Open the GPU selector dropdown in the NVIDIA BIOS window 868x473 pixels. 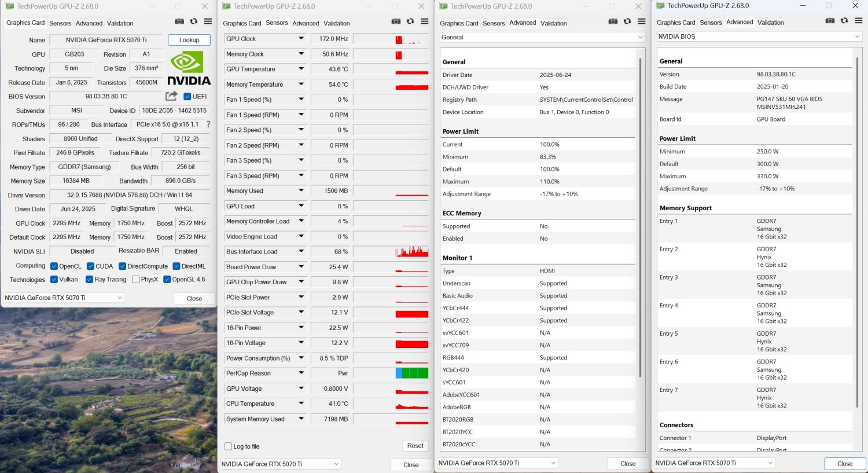point(715,463)
